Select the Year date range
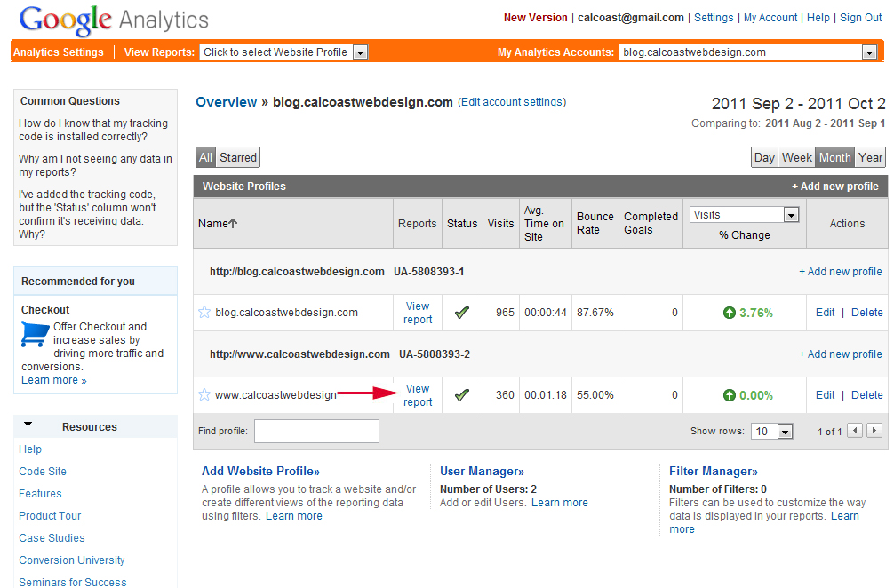 point(870,158)
